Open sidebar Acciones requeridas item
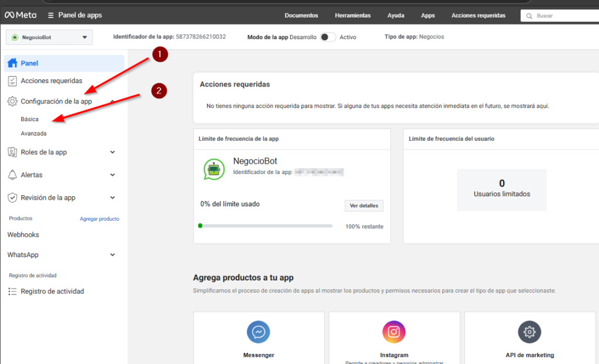The width and height of the screenshot is (599, 364). (x=51, y=81)
